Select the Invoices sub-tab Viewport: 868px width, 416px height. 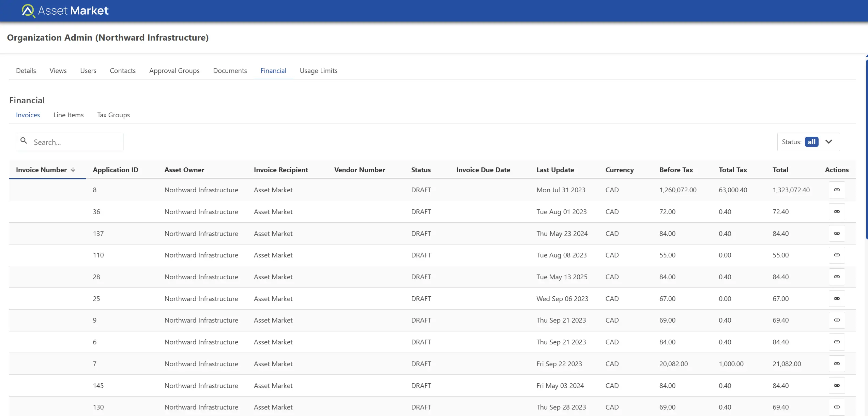[x=28, y=115]
